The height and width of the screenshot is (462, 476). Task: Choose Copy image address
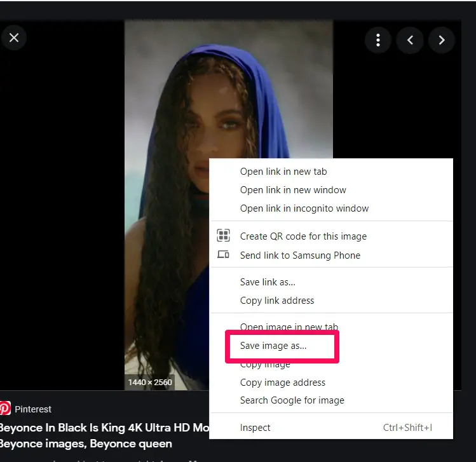[x=331, y=383]
